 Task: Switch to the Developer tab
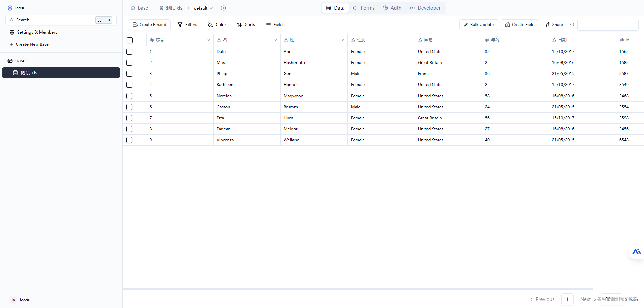tap(425, 8)
